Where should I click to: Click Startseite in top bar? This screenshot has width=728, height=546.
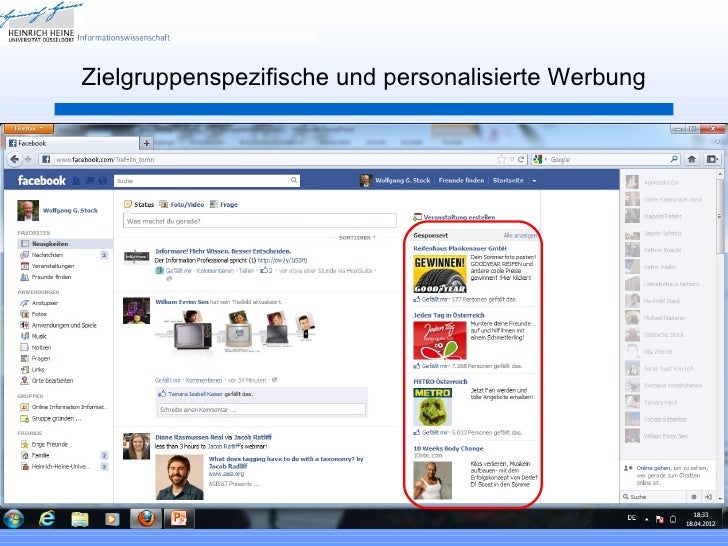[x=508, y=180]
